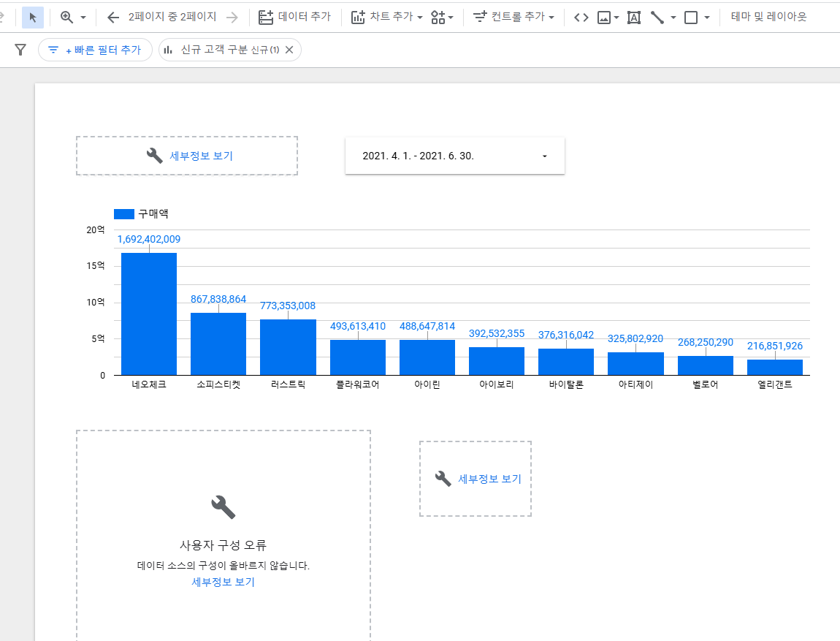Select the 러스트릭 bar in chart
Screen dimensions: 840x641
click(289, 347)
